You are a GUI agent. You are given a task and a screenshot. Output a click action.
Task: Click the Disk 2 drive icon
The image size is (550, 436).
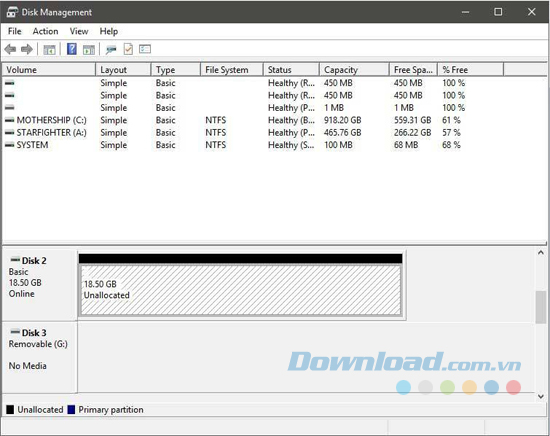tap(15, 260)
